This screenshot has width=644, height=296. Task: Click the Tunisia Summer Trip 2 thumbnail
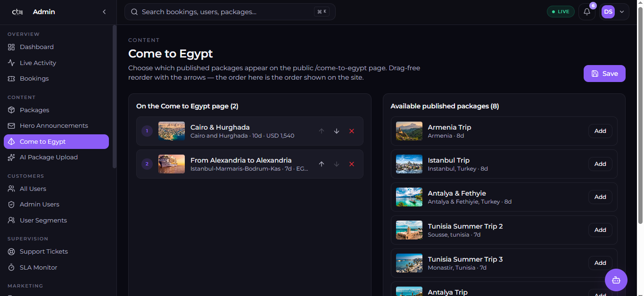(409, 230)
